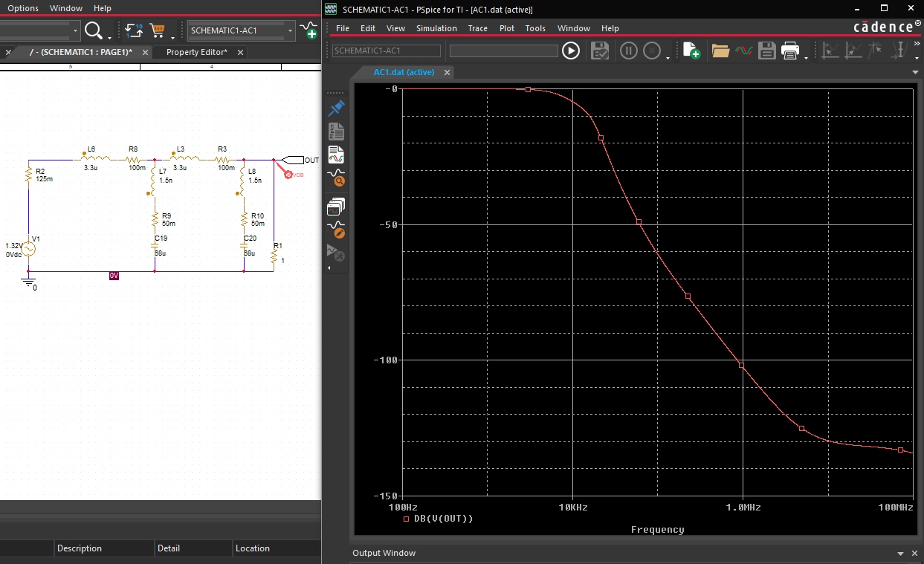Image resolution: width=924 pixels, height=564 pixels.
Task: Close the Property Editor tab
Action: pos(241,53)
